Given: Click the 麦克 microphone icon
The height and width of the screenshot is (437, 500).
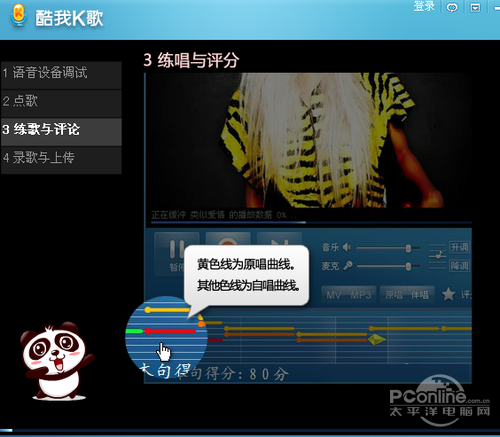Looking at the screenshot, I should (348, 266).
